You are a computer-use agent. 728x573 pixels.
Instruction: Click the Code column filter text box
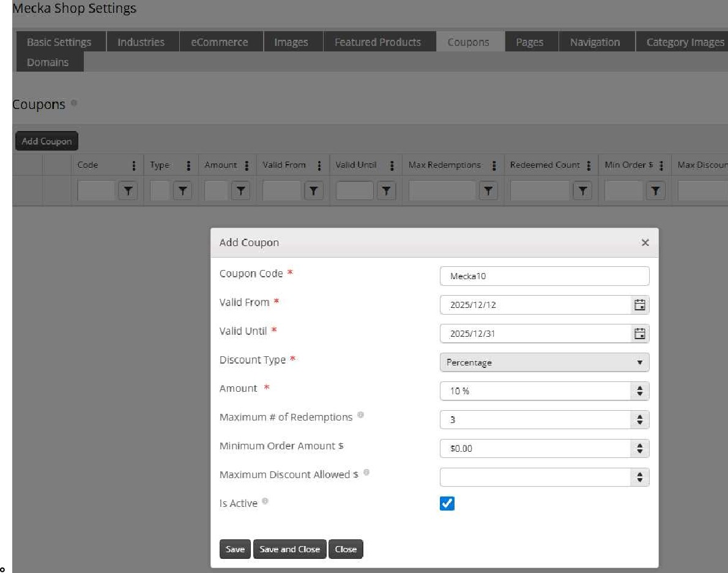[x=96, y=190]
